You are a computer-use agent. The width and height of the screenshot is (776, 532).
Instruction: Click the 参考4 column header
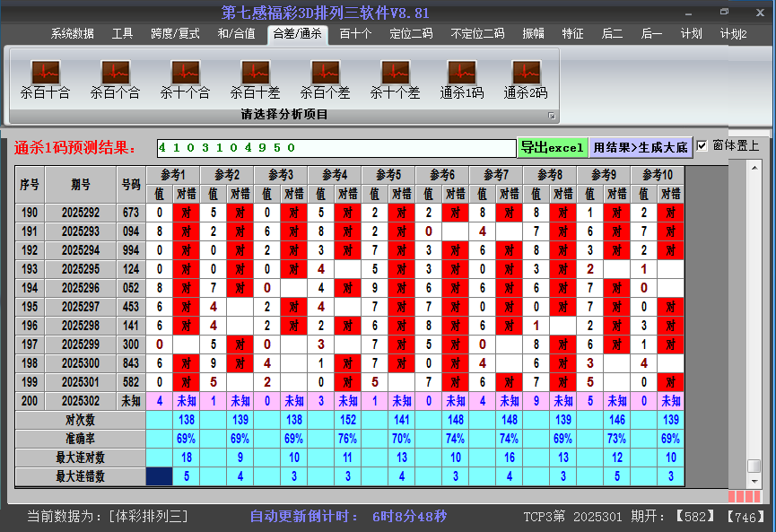pyautogui.click(x=335, y=174)
